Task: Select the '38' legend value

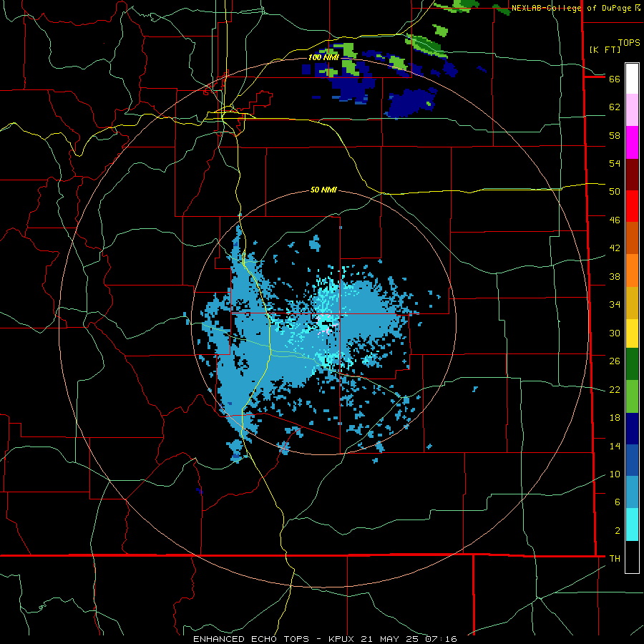Action: coord(615,277)
